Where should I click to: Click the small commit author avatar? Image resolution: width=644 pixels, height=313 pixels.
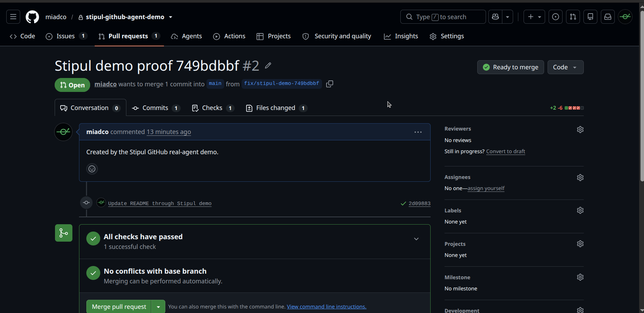101,202
